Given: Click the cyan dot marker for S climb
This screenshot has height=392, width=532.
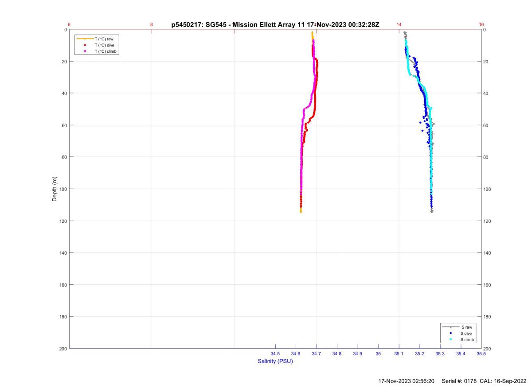Looking at the screenshot, I should click(x=450, y=339).
